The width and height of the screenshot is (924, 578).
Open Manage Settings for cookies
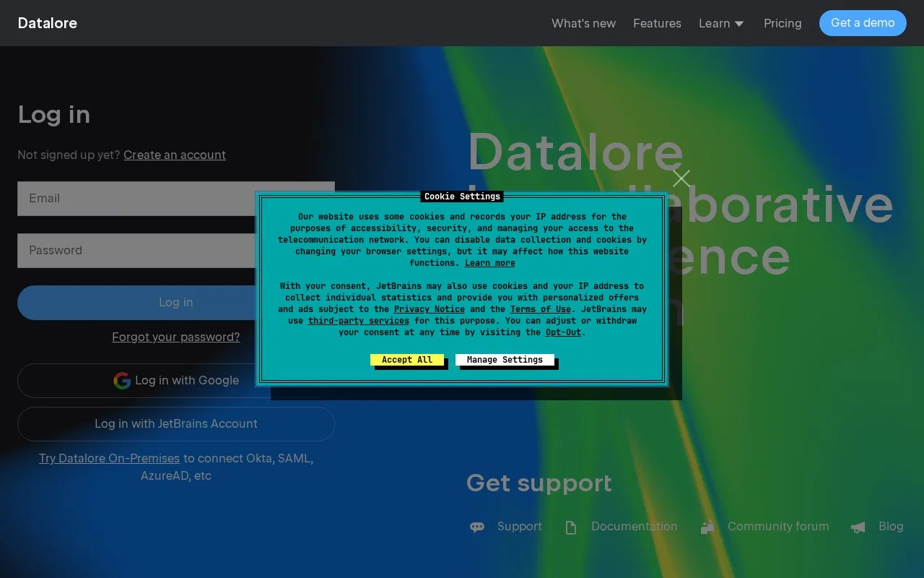[505, 360]
